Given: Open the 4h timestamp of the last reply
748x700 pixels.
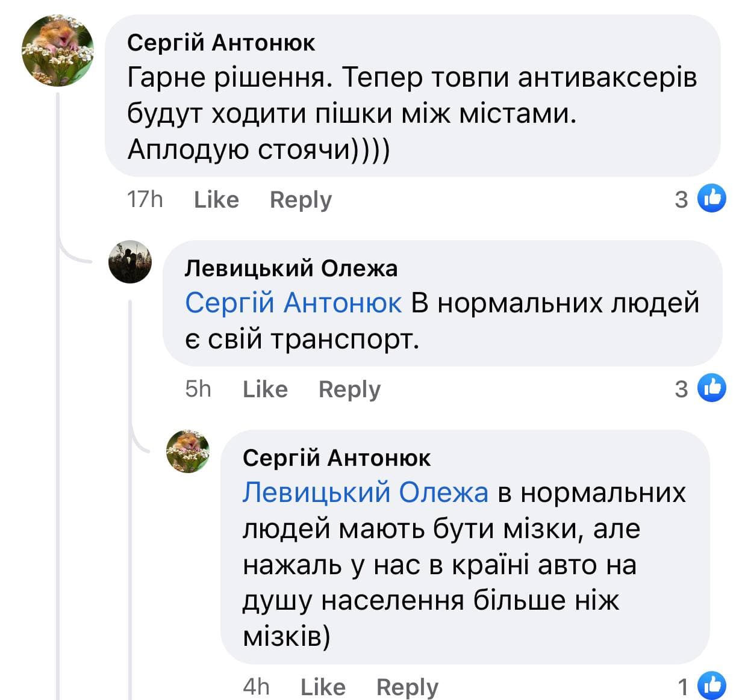Looking at the screenshot, I should point(256,687).
